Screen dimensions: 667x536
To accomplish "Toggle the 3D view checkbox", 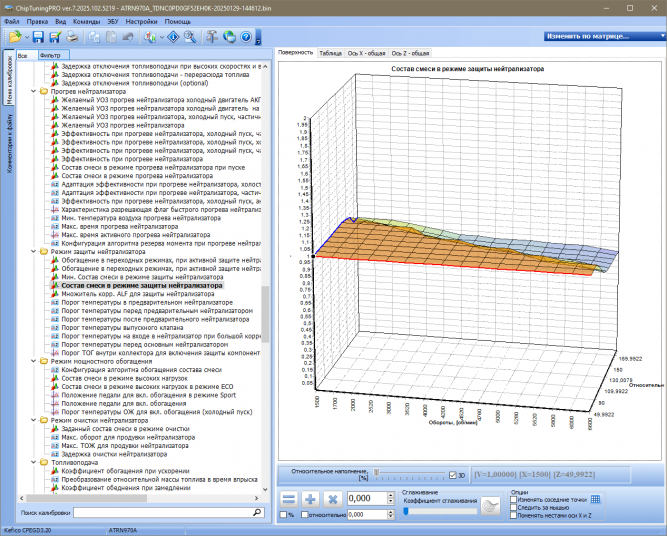I will click(453, 475).
